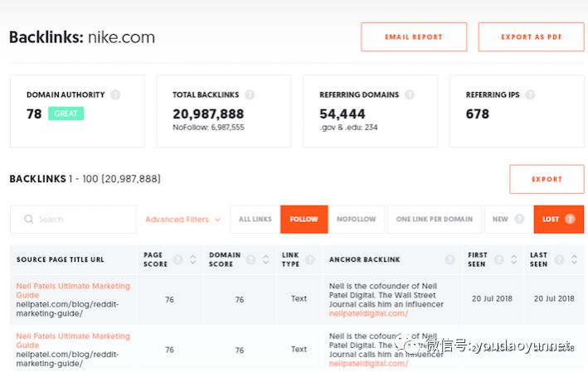
Task: Select the NoFollow filter tab
Action: tap(357, 220)
